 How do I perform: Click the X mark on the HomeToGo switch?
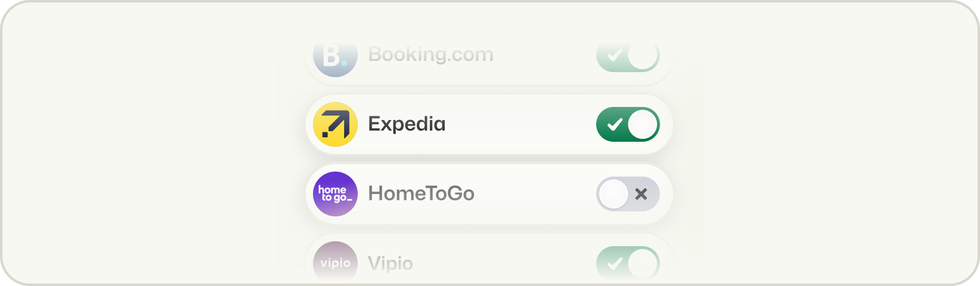pyautogui.click(x=641, y=194)
